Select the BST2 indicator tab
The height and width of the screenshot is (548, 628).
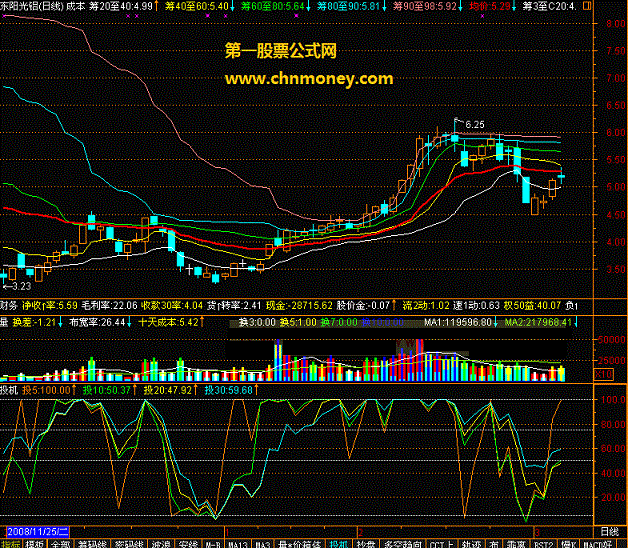click(x=544, y=544)
